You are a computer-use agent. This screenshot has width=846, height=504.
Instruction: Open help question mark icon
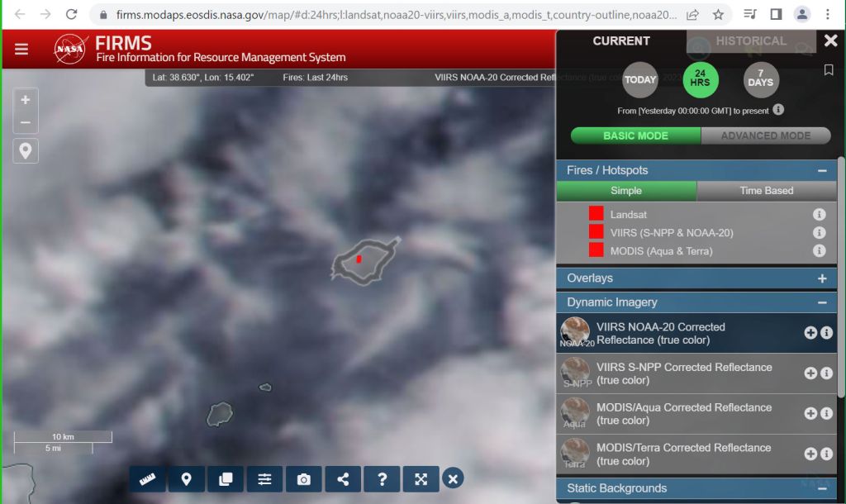pyautogui.click(x=382, y=479)
